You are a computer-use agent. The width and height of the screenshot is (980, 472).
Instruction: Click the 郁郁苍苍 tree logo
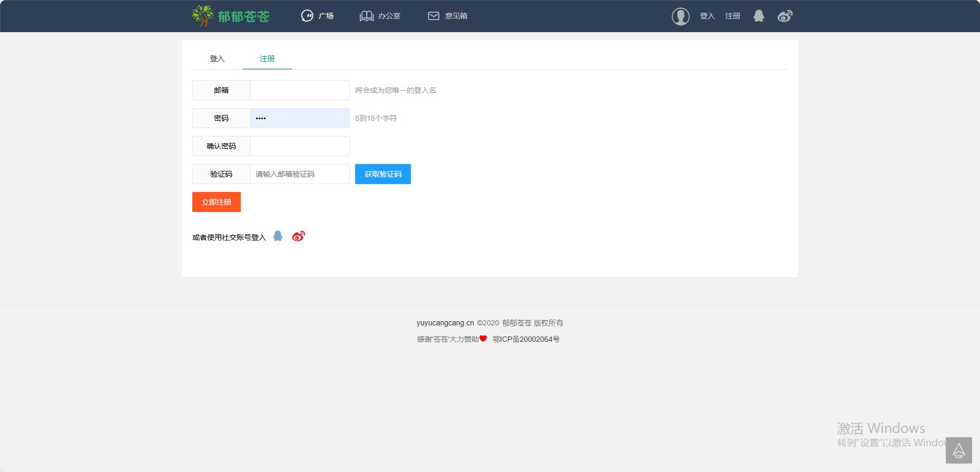click(231, 16)
